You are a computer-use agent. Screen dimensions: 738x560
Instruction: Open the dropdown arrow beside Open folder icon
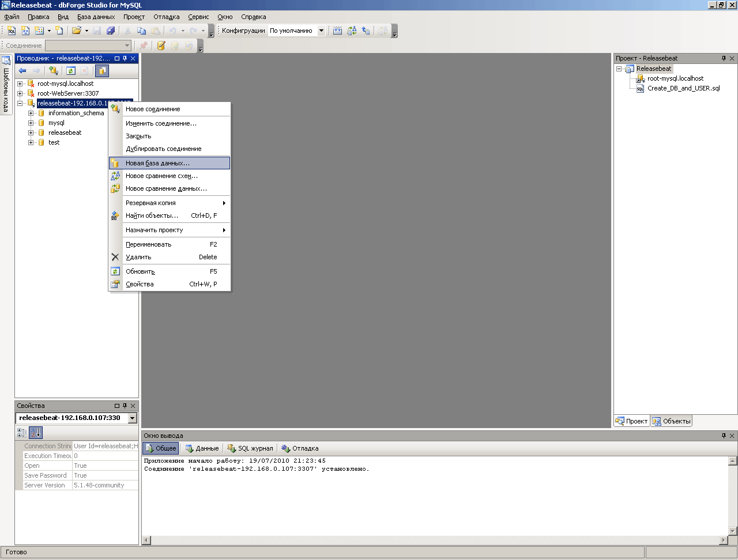click(86, 31)
